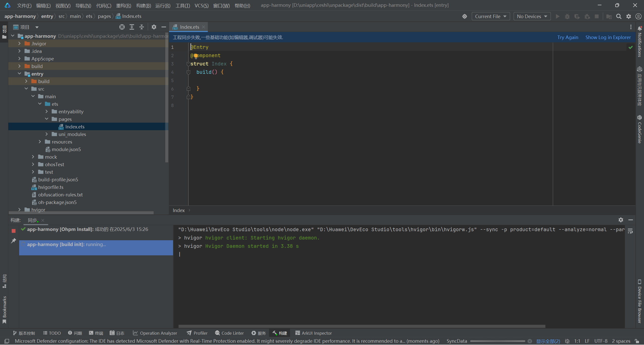Click the lightbulb intention icon on line 2

(196, 56)
